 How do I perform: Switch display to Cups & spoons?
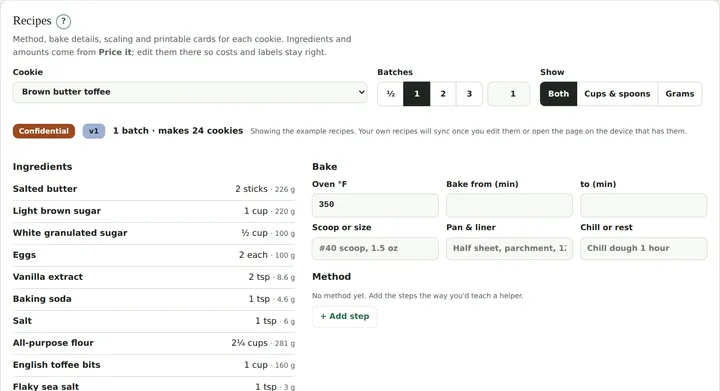tap(617, 94)
